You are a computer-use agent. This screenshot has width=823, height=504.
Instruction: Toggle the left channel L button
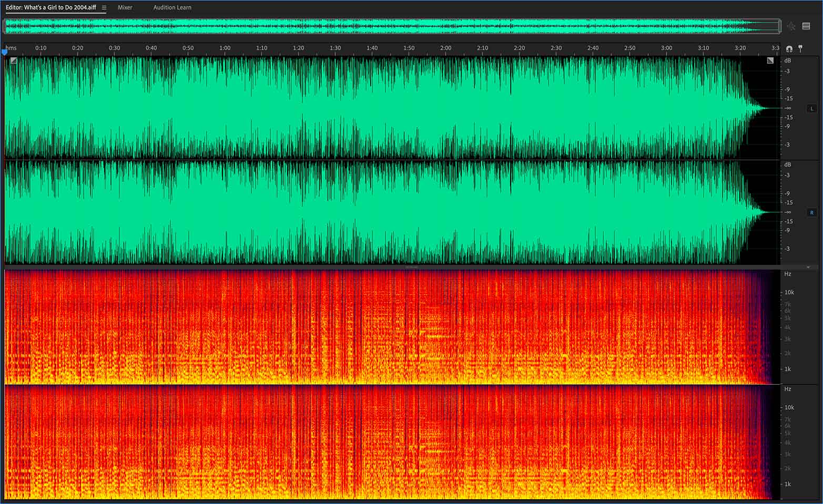[811, 109]
